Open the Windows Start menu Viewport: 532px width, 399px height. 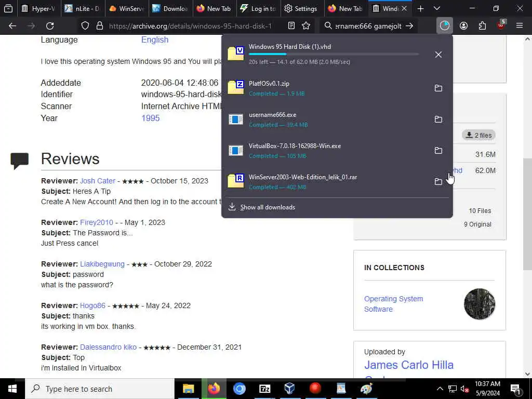tap(12, 389)
